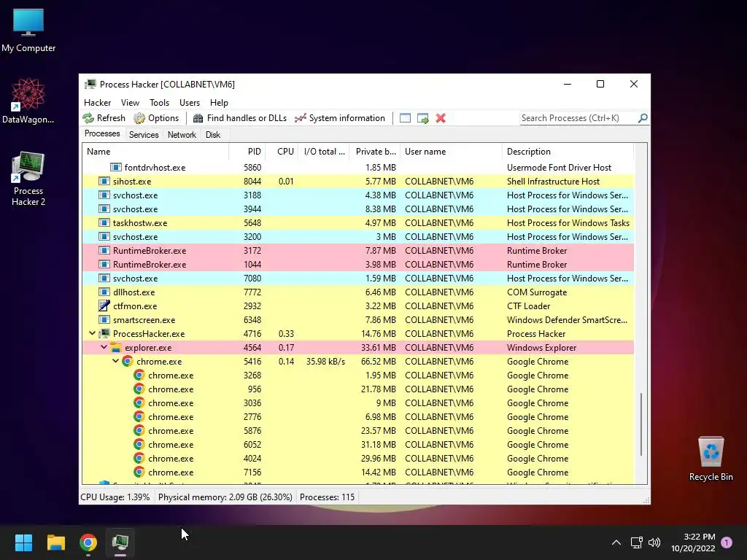The width and height of the screenshot is (747, 560).
Task: Open the Windows Start button
Action: pyautogui.click(x=23, y=542)
